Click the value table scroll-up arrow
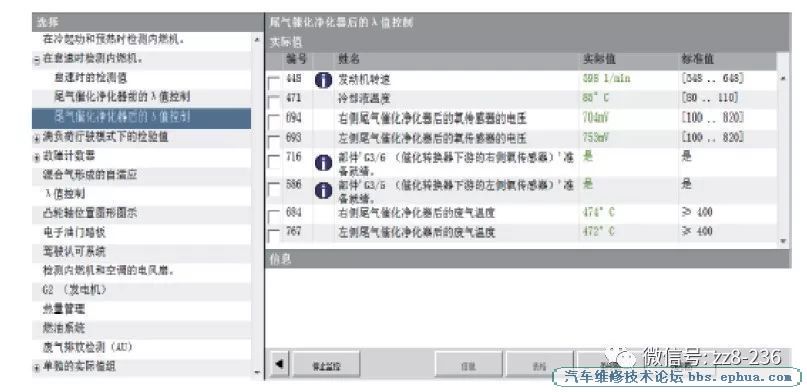The image size is (807, 392). pyautogui.click(x=783, y=78)
